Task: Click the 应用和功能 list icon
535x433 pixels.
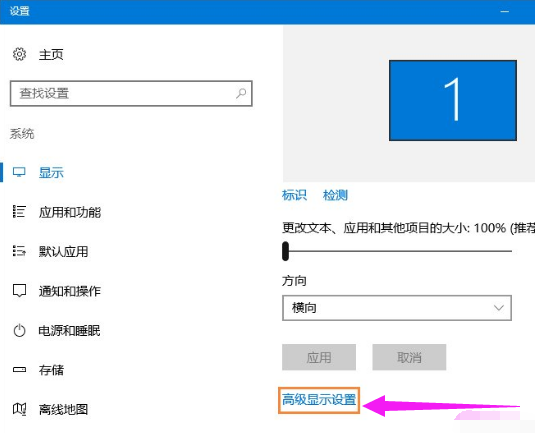Action: coord(19,212)
